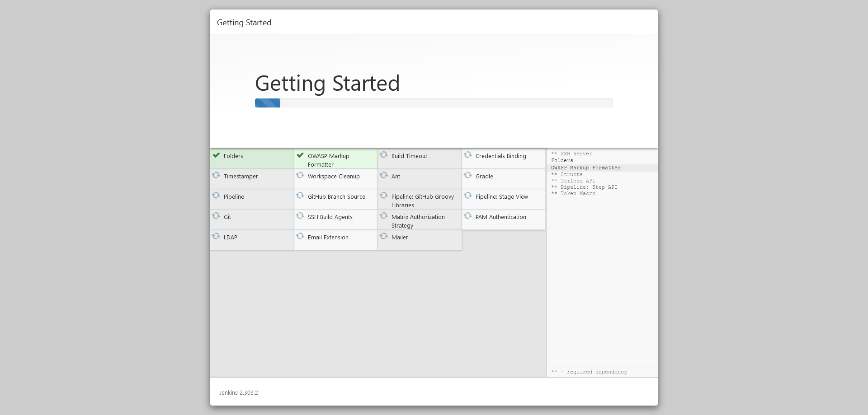868x415 pixels.
Task: Click the Timestamper spinner icon
Action: click(x=216, y=176)
